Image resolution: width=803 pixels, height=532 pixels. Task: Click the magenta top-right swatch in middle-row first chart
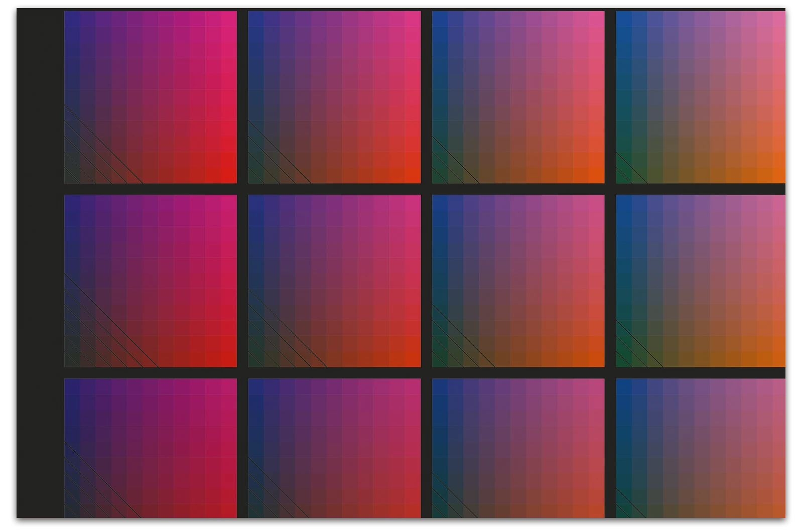coord(229,203)
